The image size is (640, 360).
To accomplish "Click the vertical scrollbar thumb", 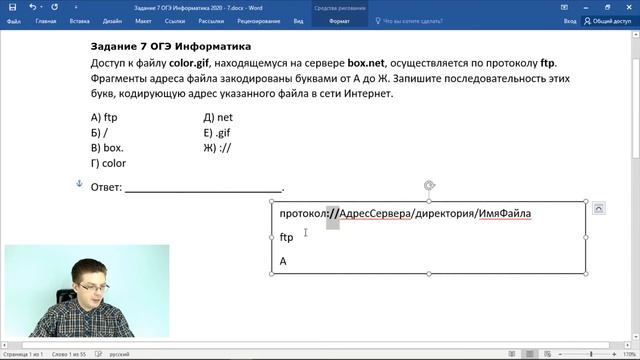I will [636, 108].
